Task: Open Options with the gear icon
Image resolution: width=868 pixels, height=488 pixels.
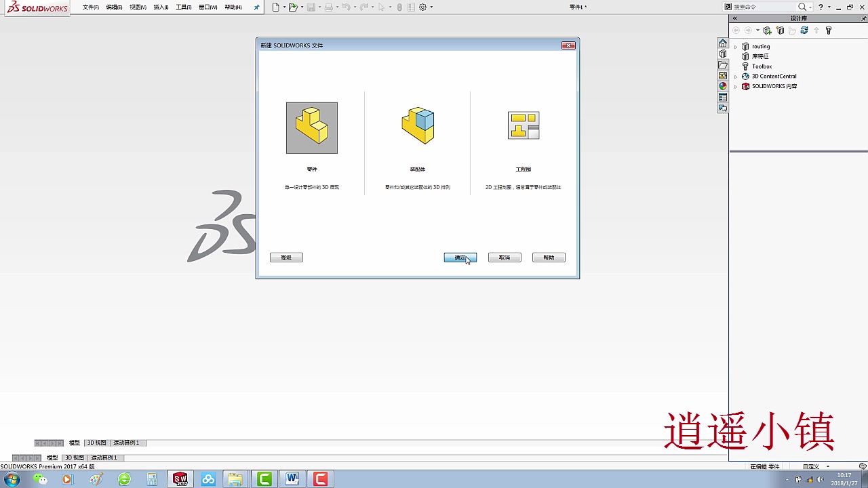Action: click(x=423, y=7)
